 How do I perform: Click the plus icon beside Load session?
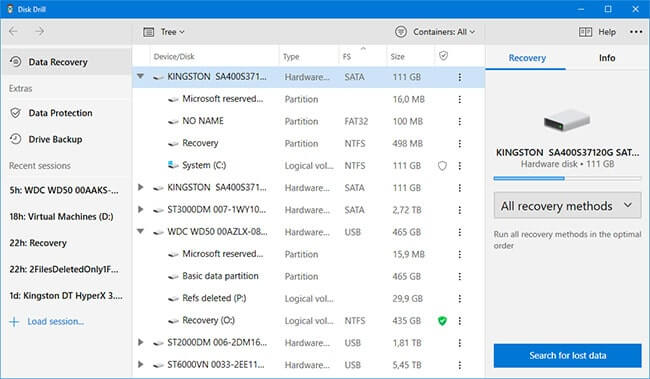point(15,322)
